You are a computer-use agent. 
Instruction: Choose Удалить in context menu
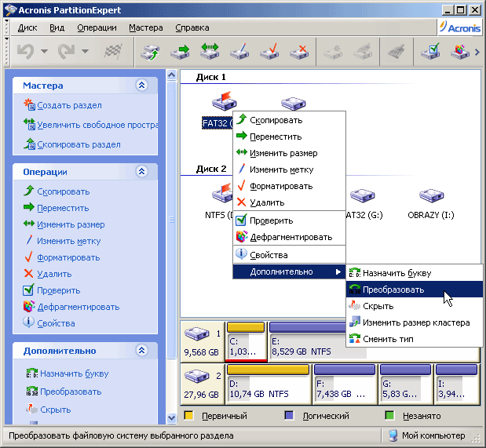pyautogui.click(x=289, y=202)
